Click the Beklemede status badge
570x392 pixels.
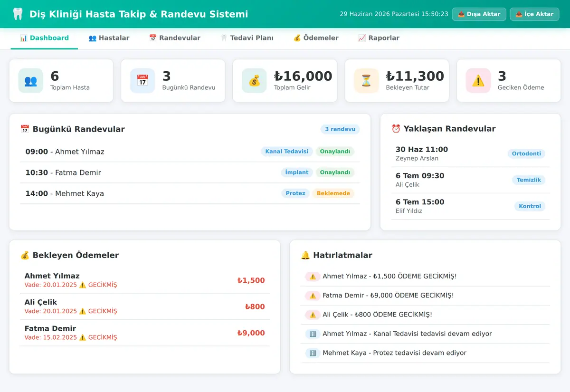[333, 193]
